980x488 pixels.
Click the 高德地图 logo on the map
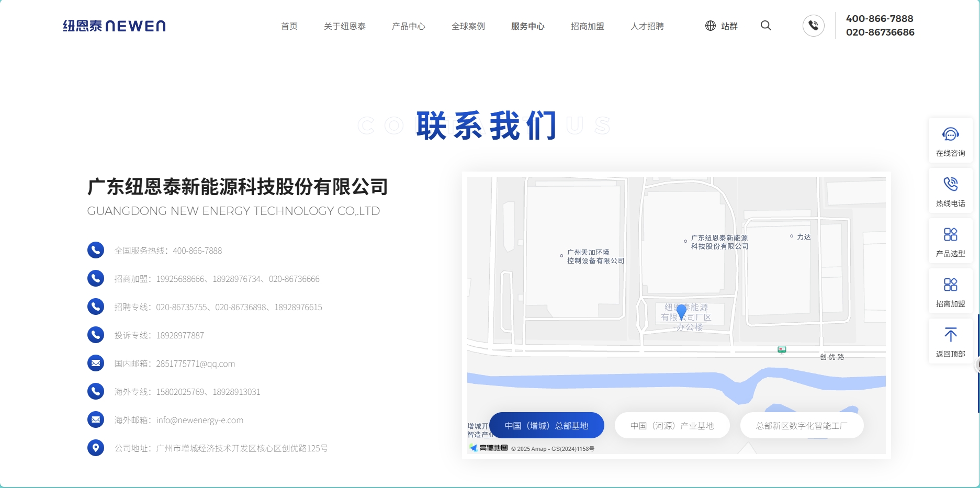click(487, 448)
